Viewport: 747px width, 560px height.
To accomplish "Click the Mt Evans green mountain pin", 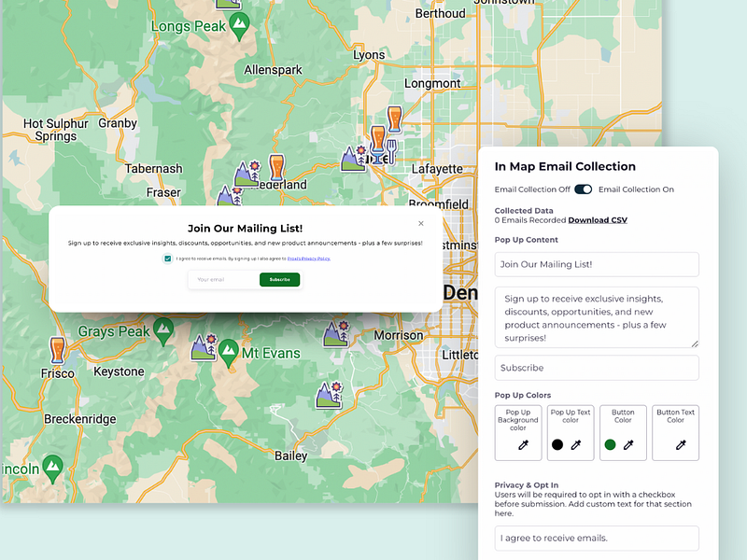I will pos(229,353).
